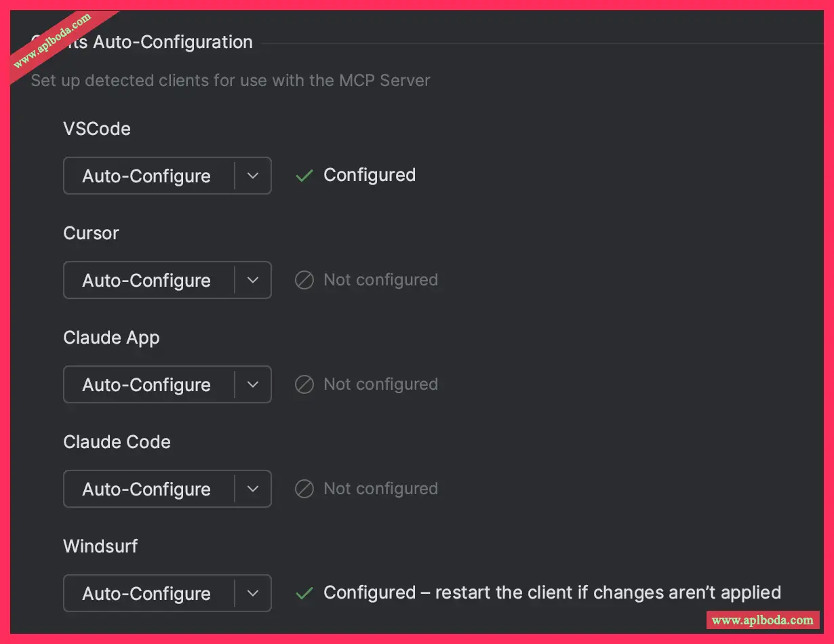Expand the Claude App dropdown chevron
The height and width of the screenshot is (644, 834).
253,385
